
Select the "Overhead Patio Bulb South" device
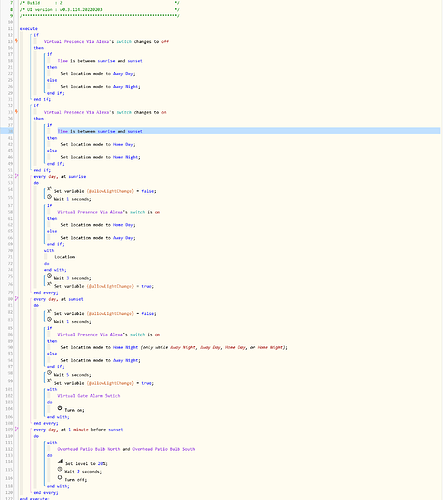(x=164, y=449)
